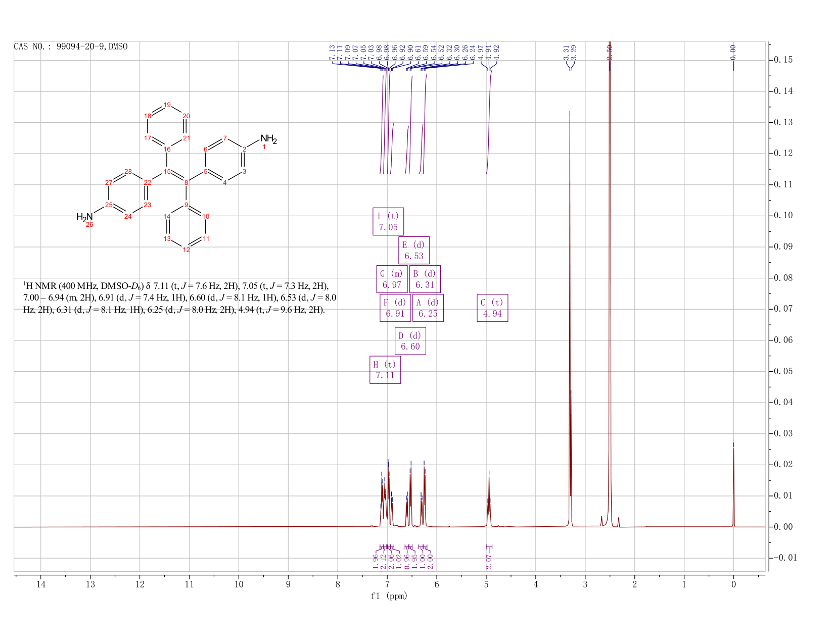Screen dimensions: 834x644
Task: Select the multiplet box D (d) 6.60
Action: [410, 341]
